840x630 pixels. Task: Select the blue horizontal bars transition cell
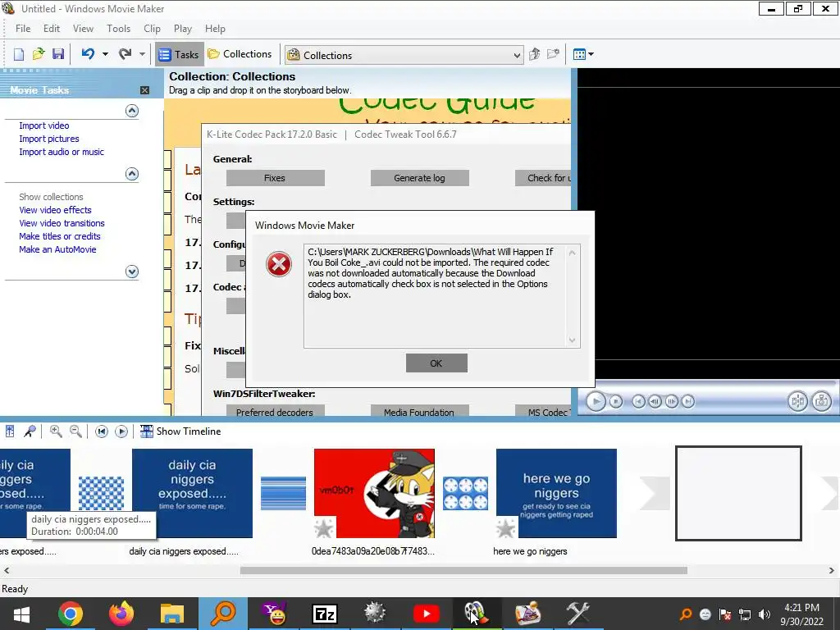[283, 493]
